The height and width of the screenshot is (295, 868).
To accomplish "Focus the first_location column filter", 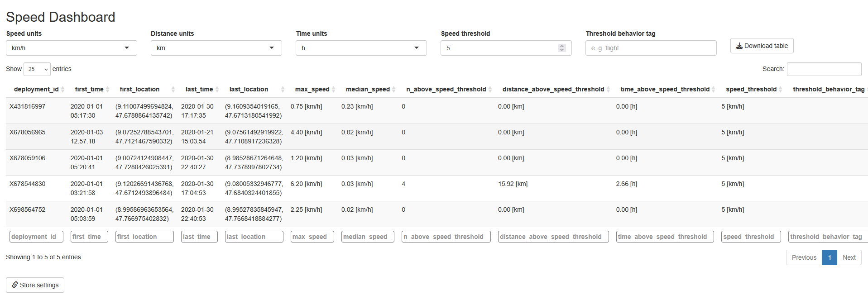I will (144, 237).
